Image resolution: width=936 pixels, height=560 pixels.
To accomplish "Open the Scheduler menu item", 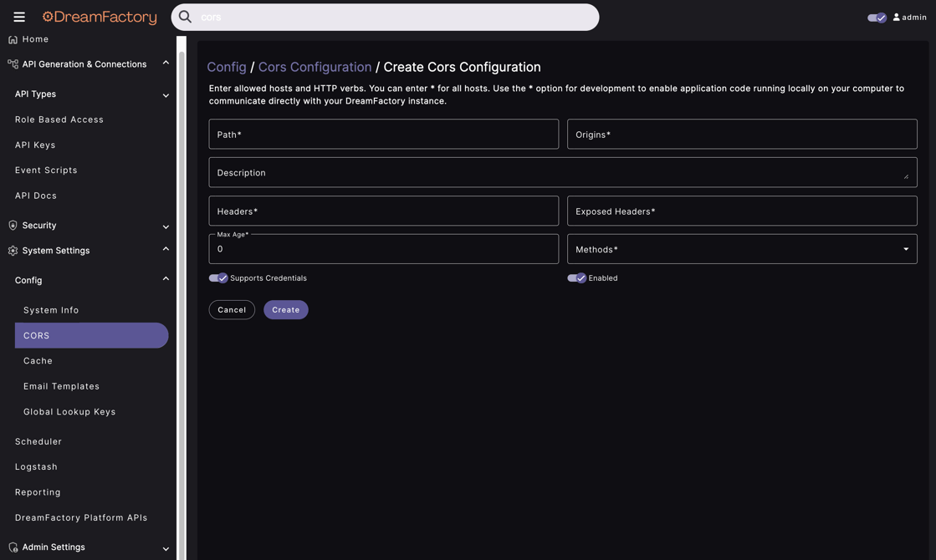I will [38, 441].
